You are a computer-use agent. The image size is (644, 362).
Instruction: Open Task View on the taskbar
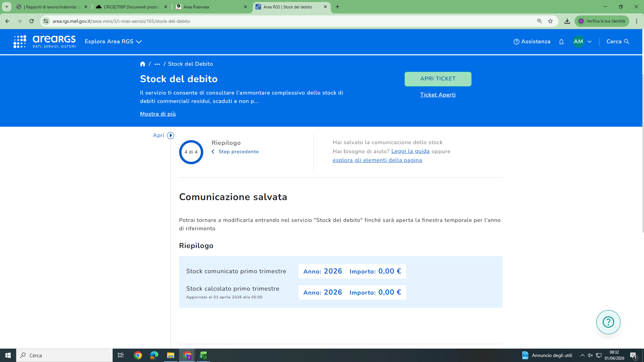[x=121, y=355]
